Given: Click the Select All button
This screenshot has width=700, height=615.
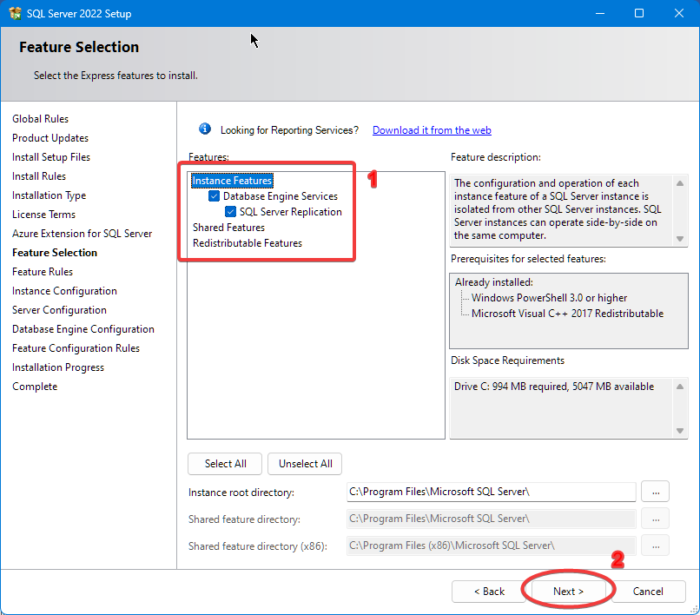Looking at the screenshot, I should [225, 464].
